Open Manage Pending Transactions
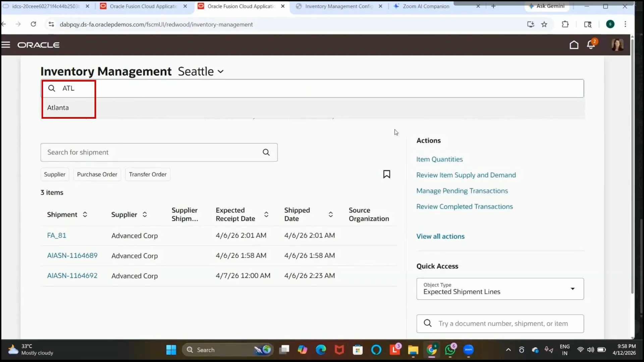Viewport: 644px width, 362px height. [x=462, y=191]
